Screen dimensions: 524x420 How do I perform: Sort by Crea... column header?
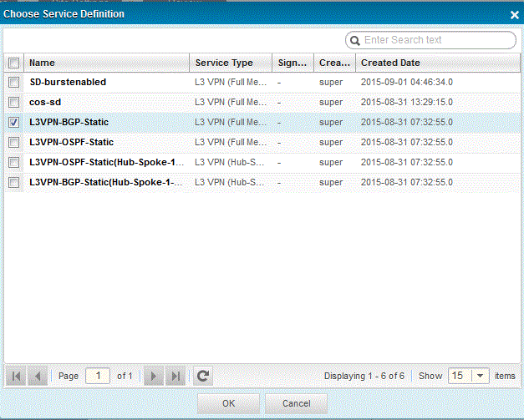[334, 63]
